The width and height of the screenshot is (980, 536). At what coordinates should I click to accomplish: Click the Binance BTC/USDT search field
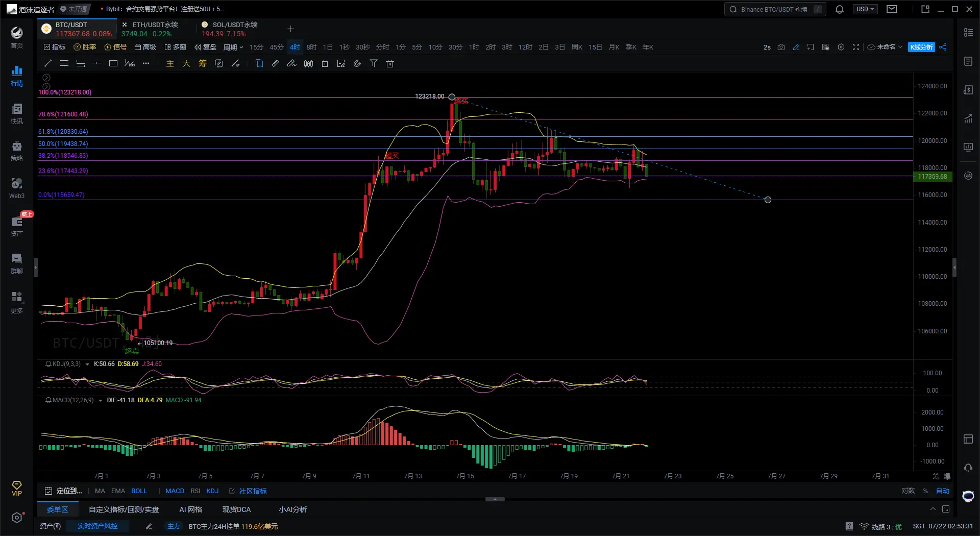774,9
